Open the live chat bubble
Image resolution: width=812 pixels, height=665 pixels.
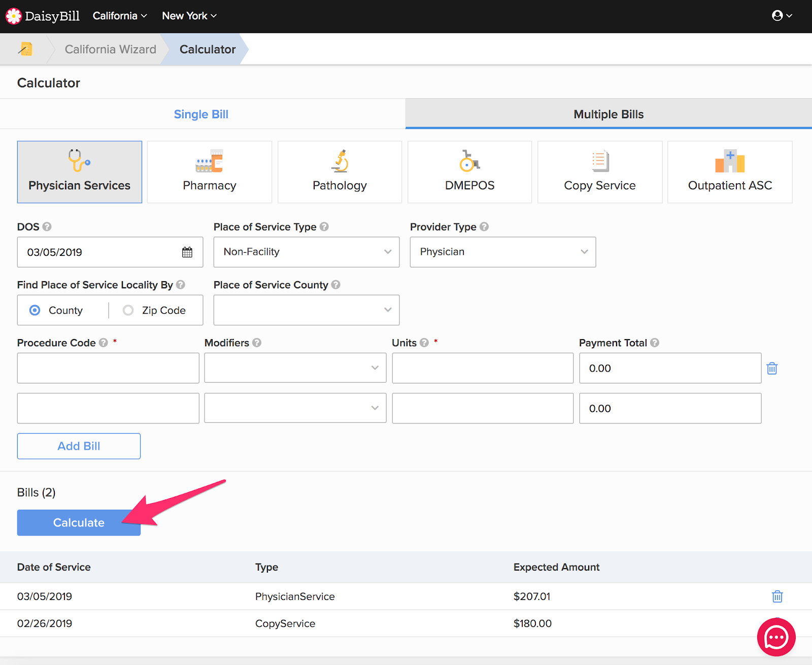click(776, 637)
